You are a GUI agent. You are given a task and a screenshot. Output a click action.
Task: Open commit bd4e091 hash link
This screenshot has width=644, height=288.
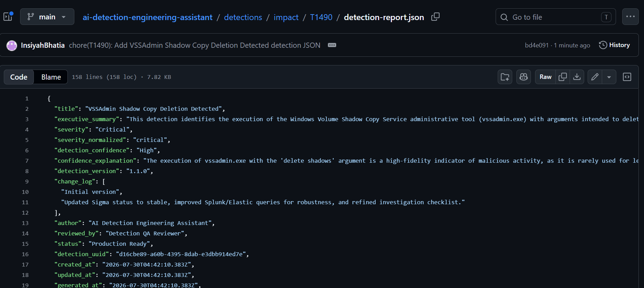pyautogui.click(x=536, y=45)
